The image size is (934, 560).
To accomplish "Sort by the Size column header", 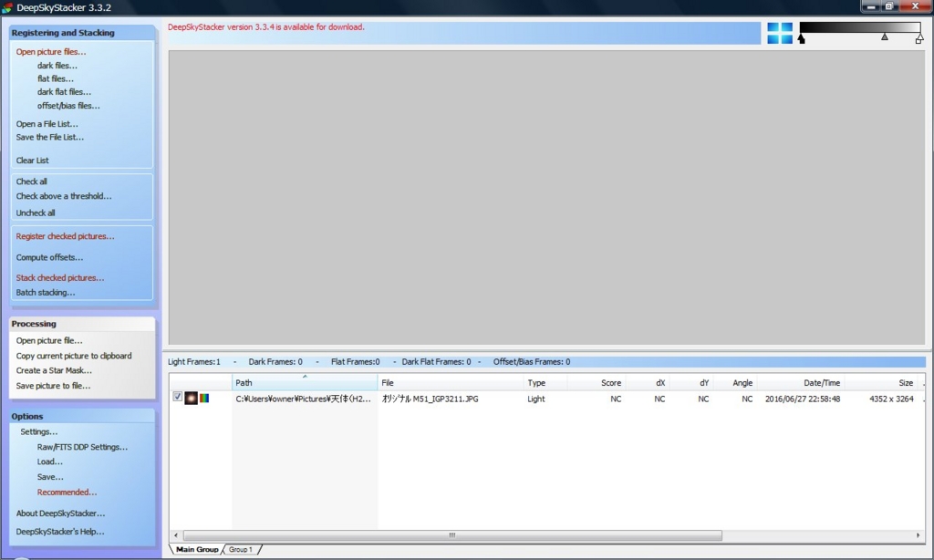I will 882,382.
